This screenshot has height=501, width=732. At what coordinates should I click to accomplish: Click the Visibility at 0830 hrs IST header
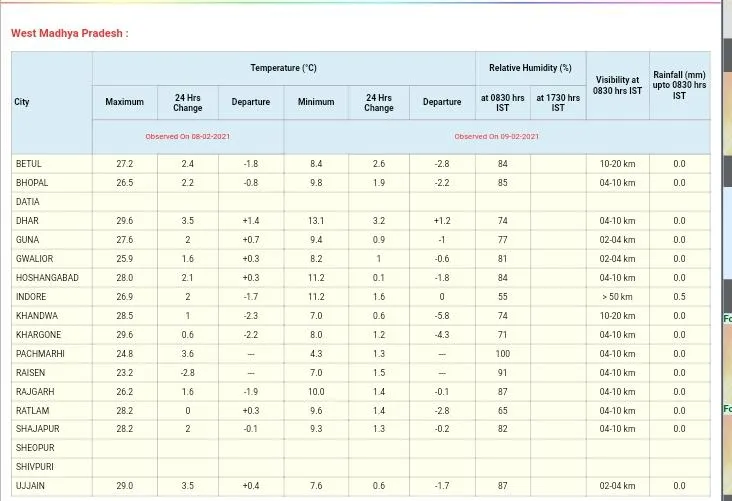pyautogui.click(x=617, y=85)
